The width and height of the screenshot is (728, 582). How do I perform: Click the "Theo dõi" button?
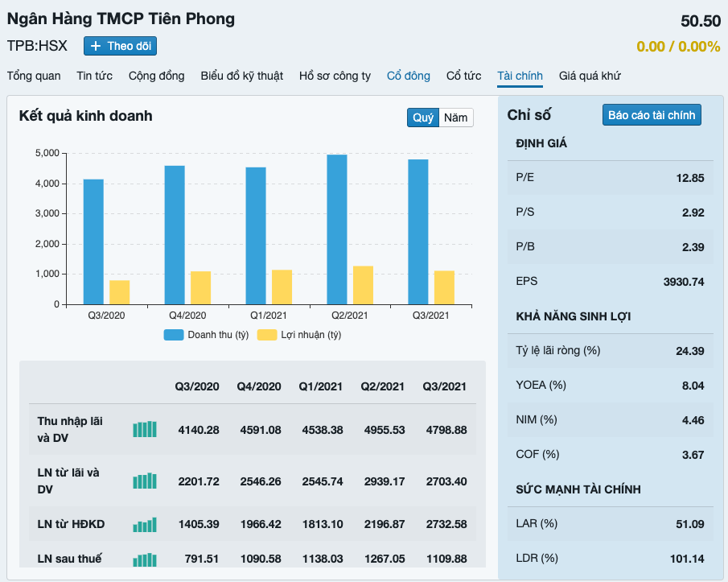tap(120, 46)
